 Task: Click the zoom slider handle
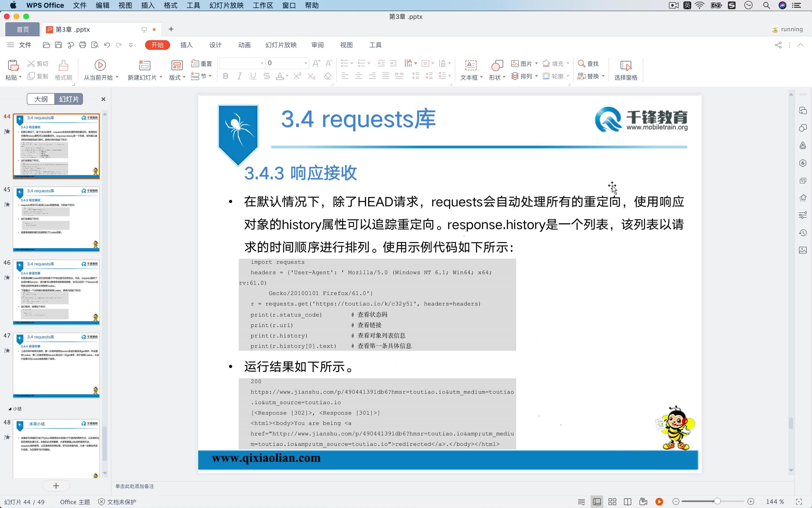click(717, 501)
